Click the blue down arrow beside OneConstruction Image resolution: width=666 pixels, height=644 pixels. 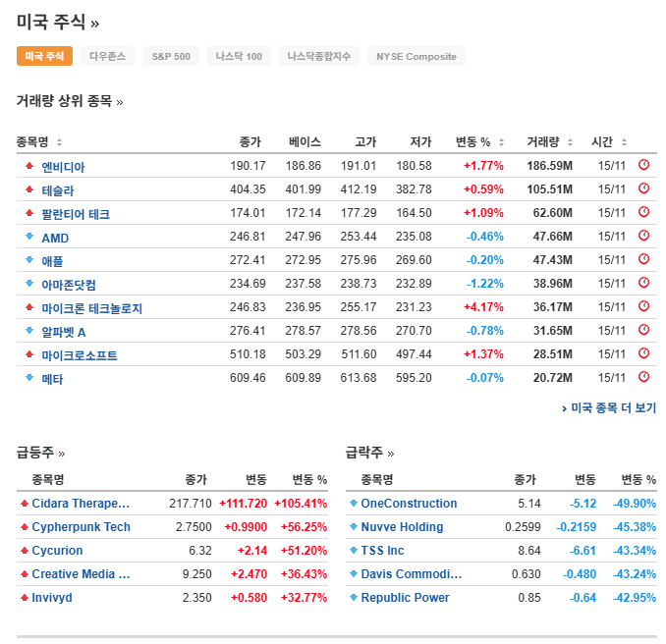tap(354, 504)
